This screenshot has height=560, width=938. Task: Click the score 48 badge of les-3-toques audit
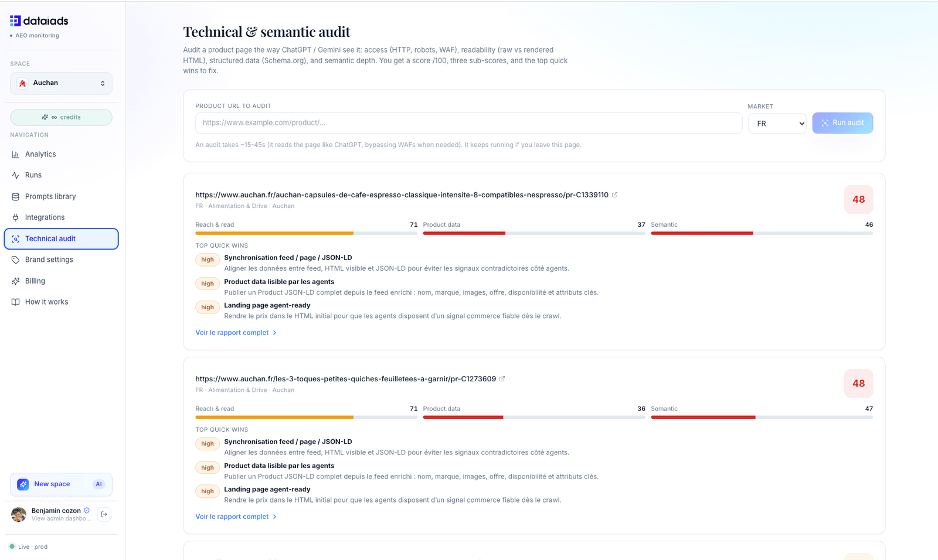[x=858, y=383]
